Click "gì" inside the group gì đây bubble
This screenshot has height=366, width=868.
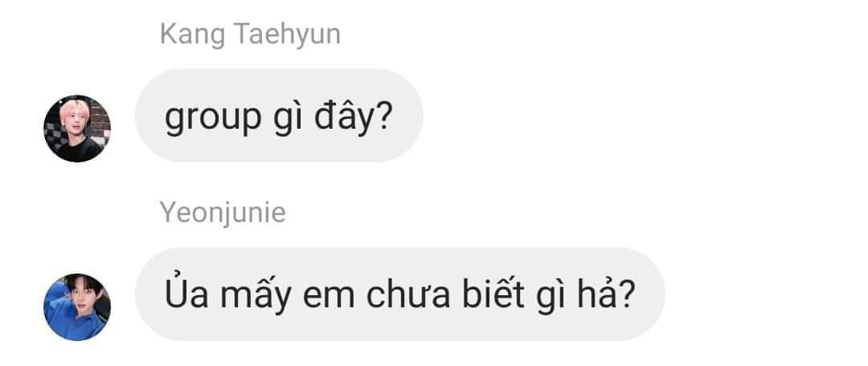(x=288, y=118)
